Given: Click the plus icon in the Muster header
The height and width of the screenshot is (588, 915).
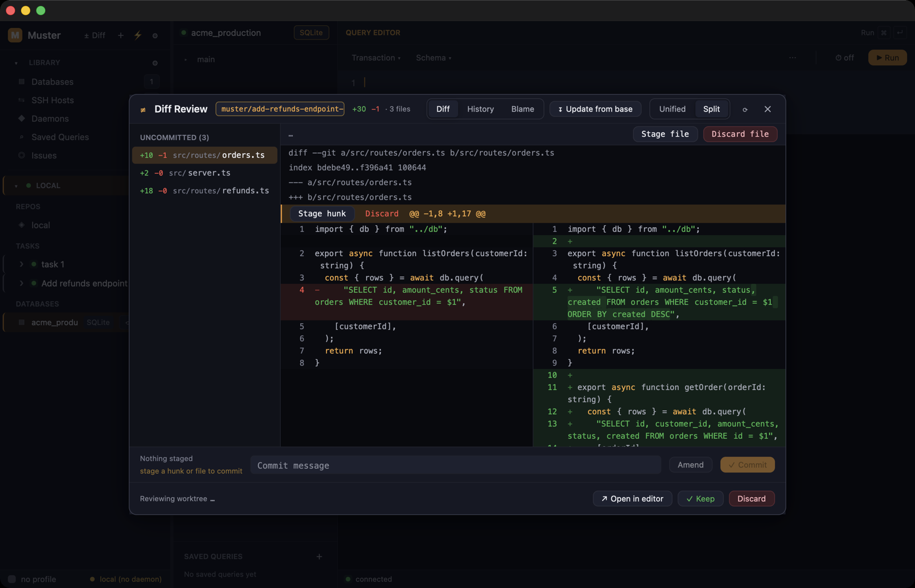Looking at the screenshot, I should tap(121, 35).
